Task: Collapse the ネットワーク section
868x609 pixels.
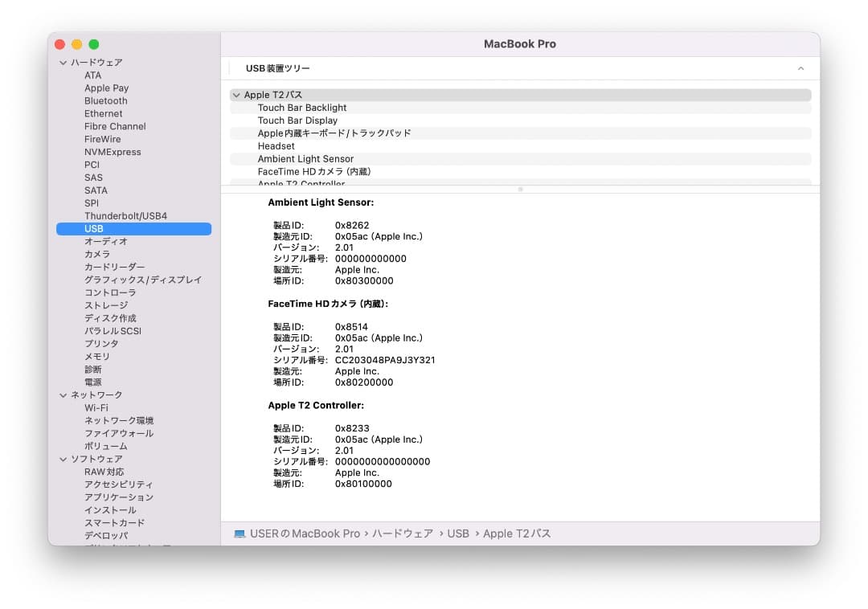Action: pyautogui.click(x=63, y=394)
